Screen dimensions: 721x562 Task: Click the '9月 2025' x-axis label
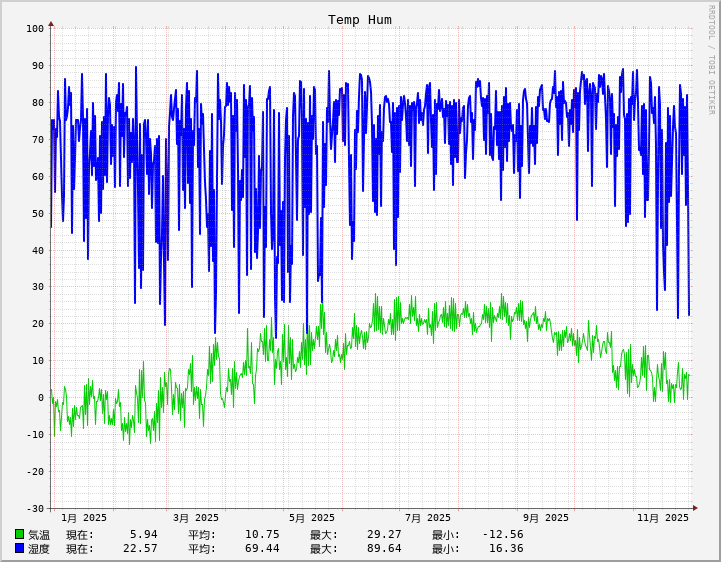(546, 518)
